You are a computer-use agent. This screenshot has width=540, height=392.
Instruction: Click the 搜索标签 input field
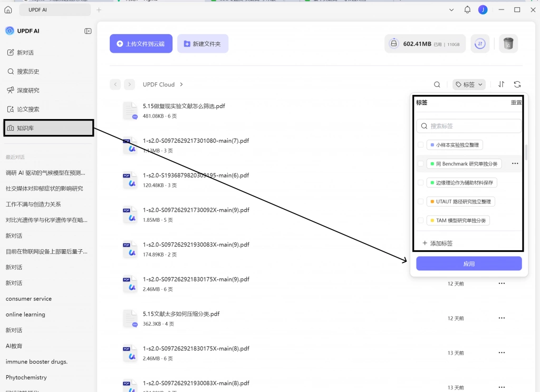469,126
